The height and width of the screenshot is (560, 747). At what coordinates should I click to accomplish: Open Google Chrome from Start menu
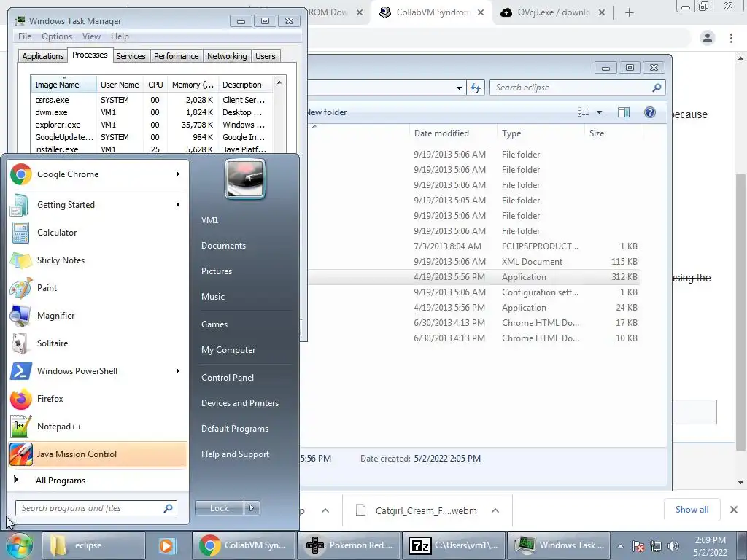coord(98,174)
